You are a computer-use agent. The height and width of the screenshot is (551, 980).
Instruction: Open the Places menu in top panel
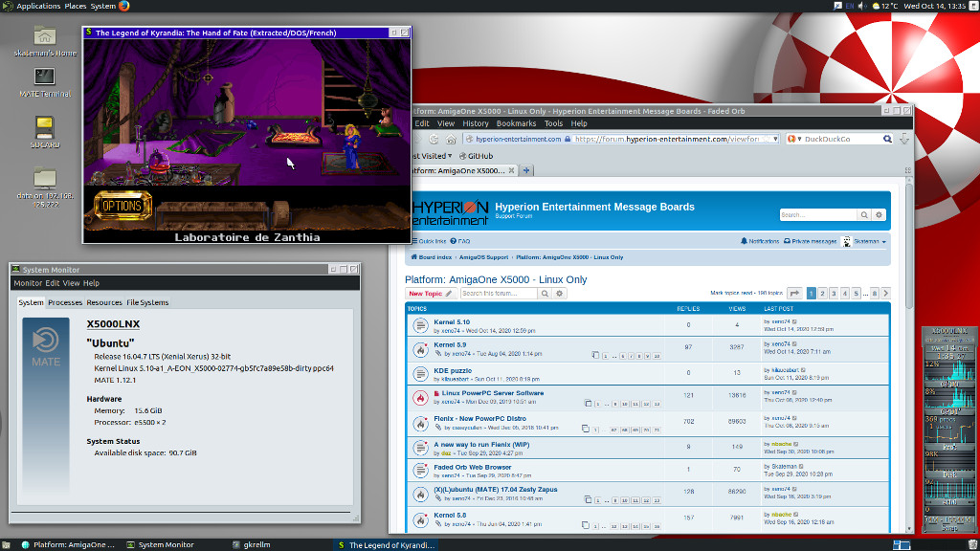[x=76, y=7]
